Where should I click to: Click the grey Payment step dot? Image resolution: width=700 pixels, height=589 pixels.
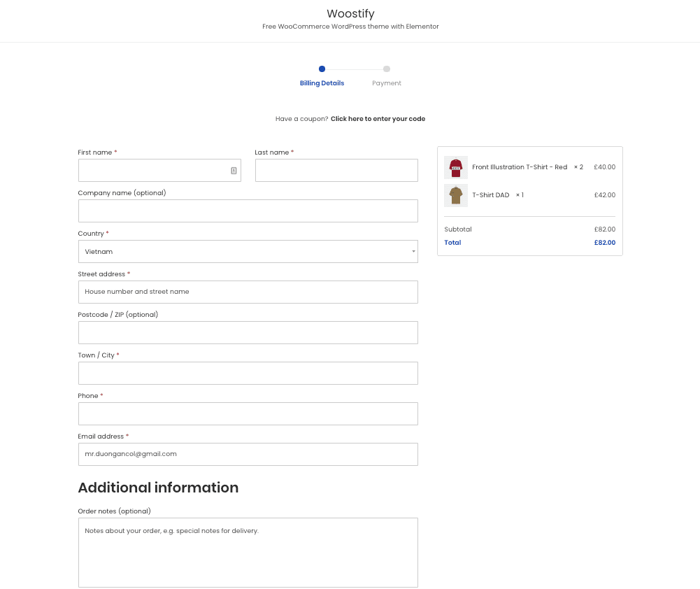[387, 69]
